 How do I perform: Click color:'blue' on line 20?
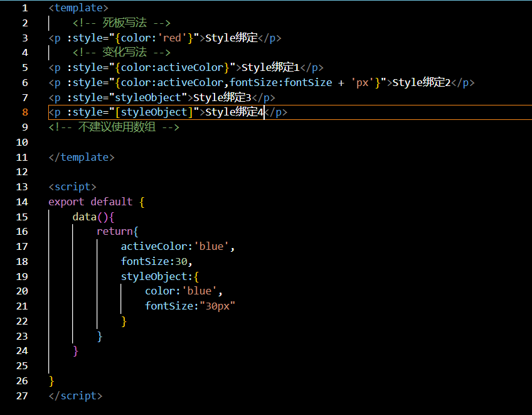181,291
